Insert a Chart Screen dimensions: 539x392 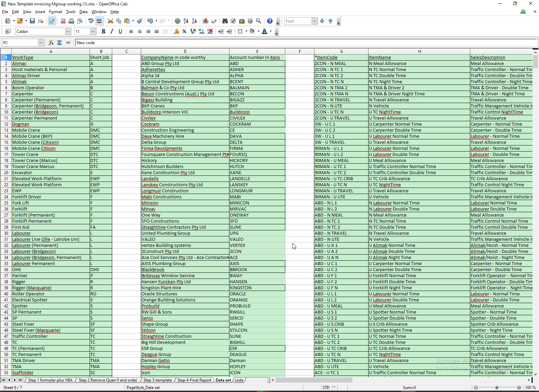pos(205,21)
